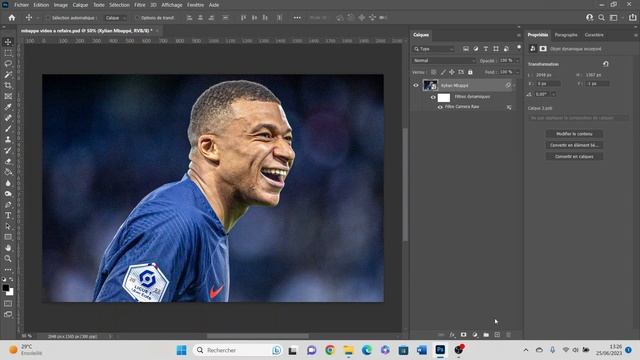The width and height of the screenshot is (640, 360).
Task: Enable Sélection automatique checkbox
Action: coord(47,18)
